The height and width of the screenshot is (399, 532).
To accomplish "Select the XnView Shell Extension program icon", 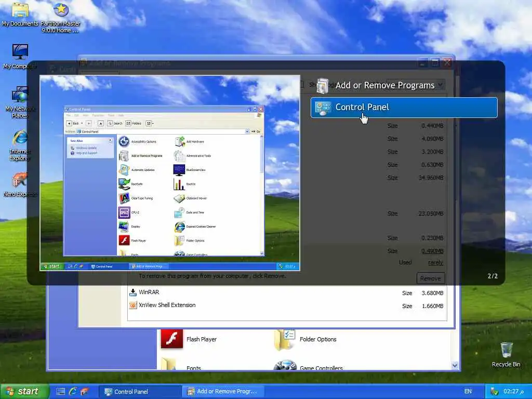I will point(133,305).
